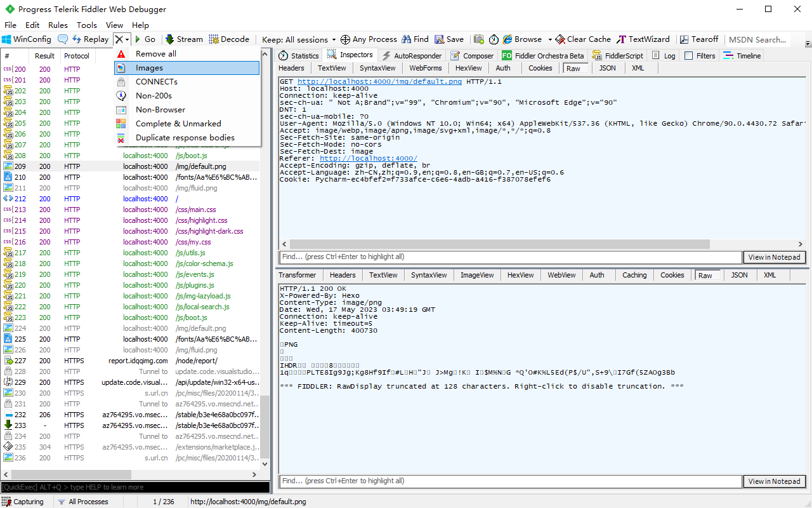The width and height of the screenshot is (812, 508).
Task: Switch to the Log tab
Action: [x=664, y=56]
